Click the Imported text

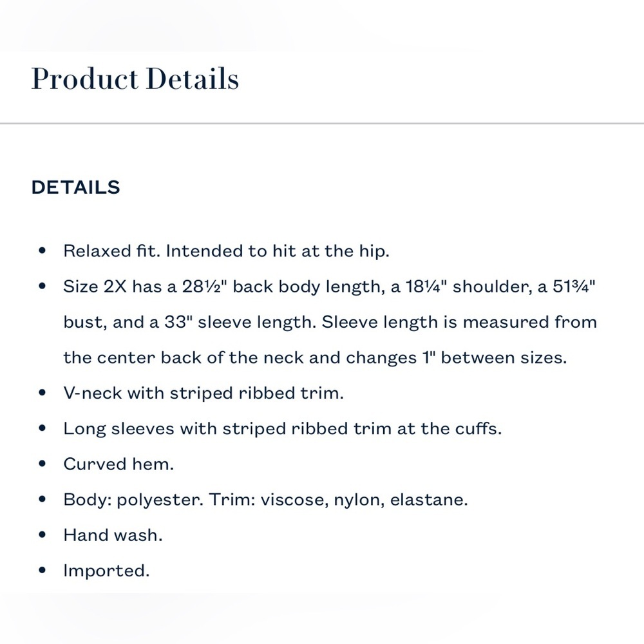pyautogui.click(x=106, y=571)
